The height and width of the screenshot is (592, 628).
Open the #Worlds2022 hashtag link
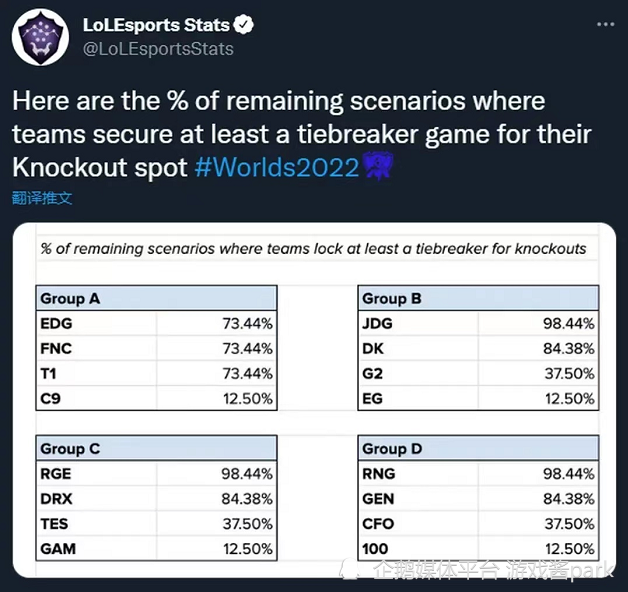pos(276,167)
